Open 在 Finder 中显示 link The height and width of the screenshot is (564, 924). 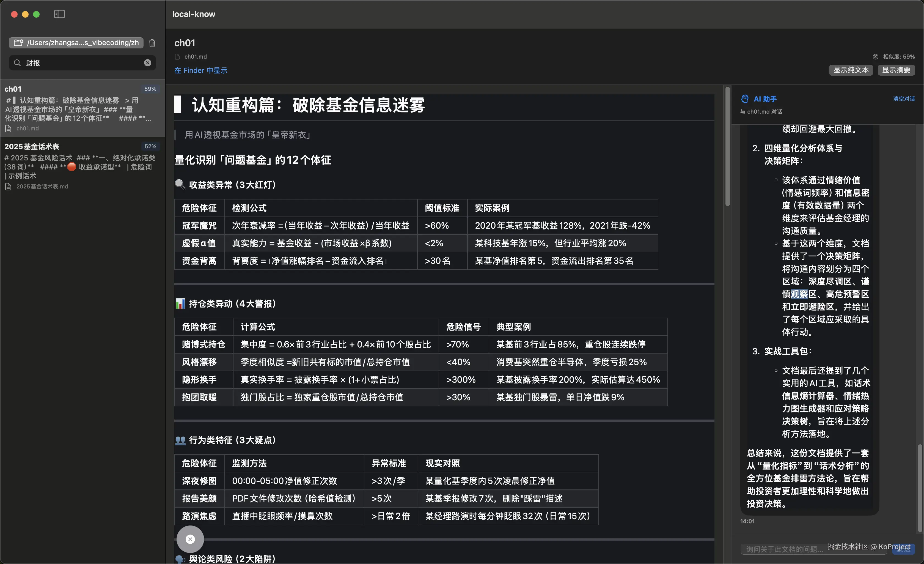pos(201,70)
